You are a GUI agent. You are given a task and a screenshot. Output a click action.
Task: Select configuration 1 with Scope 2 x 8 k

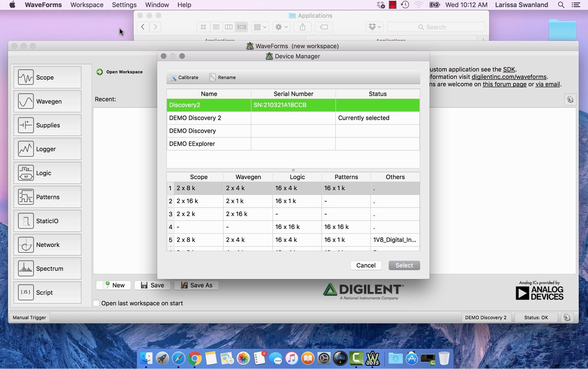coord(293,188)
